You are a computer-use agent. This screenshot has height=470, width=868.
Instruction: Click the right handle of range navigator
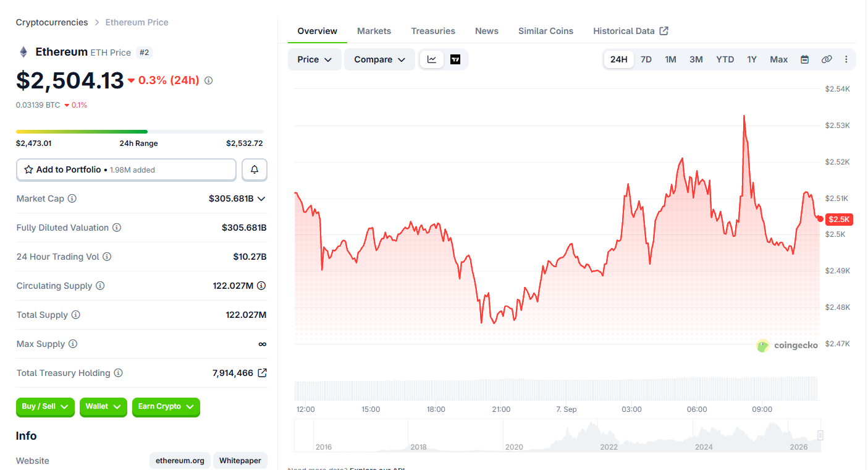click(820, 435)
